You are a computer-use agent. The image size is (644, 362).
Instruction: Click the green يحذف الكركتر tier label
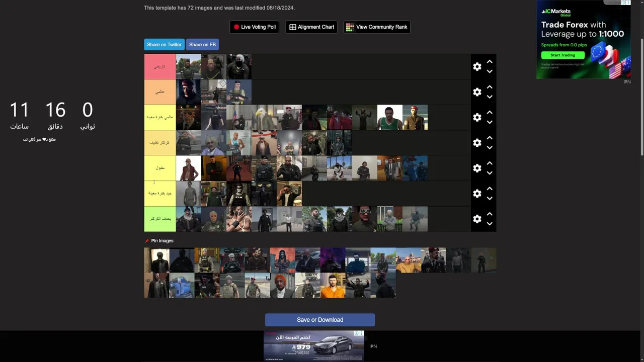160,219
